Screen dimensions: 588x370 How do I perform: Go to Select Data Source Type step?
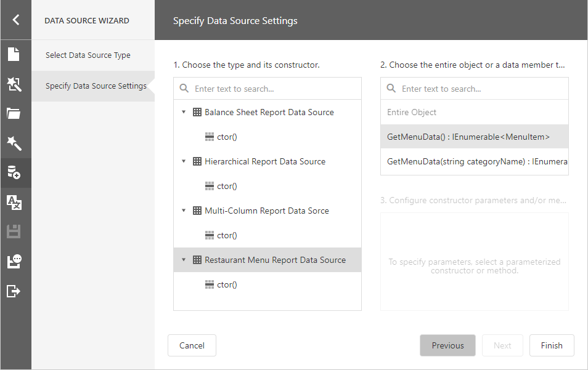(x=88, y=55)
